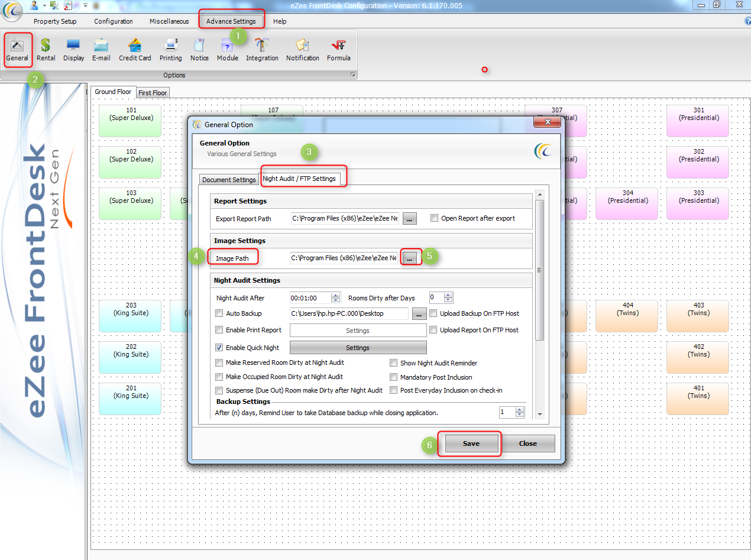751x560 pixels.
Task: Check Make Reserved Room Dirty at Night Audit
Action: (219, 362)
